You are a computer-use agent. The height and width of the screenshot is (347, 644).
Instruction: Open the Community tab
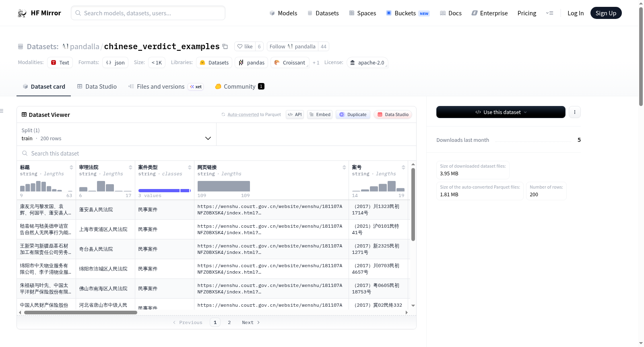[x=239, y=87]
